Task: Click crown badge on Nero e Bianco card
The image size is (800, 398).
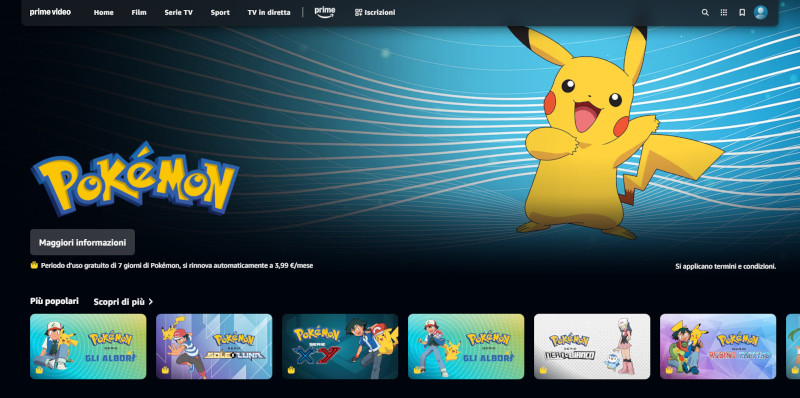Action: coord(543,370)
